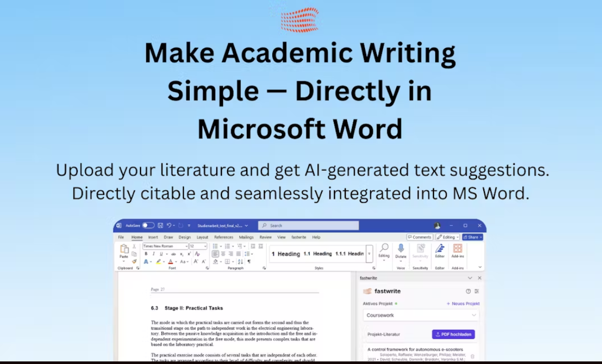Click the Shrink Font icon
The height and width of the screenshot is (364, 602).
204,261
